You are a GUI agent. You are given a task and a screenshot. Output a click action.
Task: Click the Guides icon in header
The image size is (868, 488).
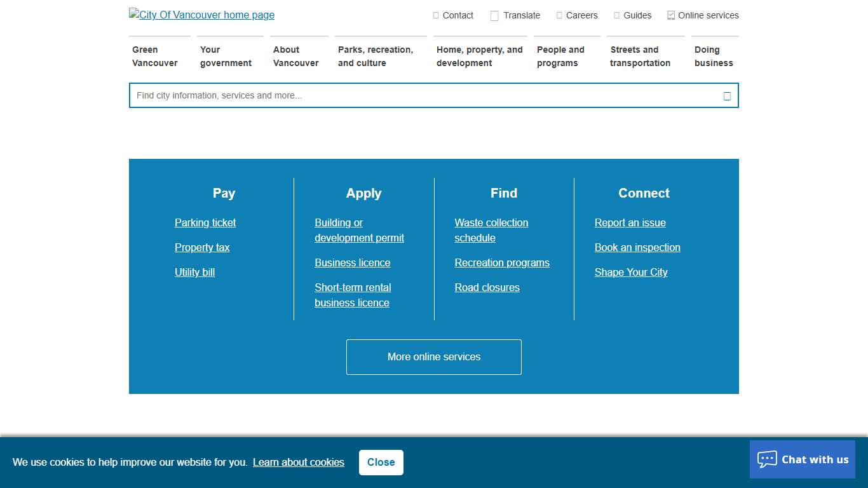(x=616, y=15)
